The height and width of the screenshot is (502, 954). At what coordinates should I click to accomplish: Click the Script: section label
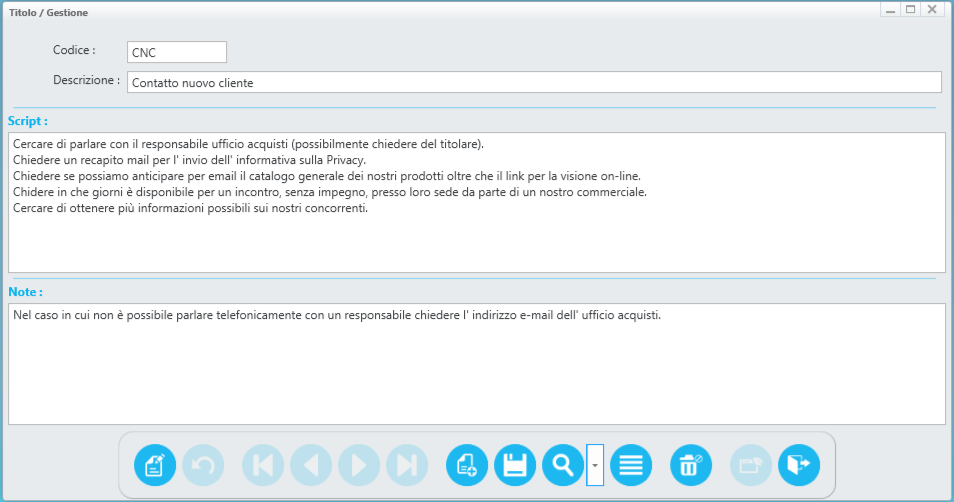coord(28,121)
